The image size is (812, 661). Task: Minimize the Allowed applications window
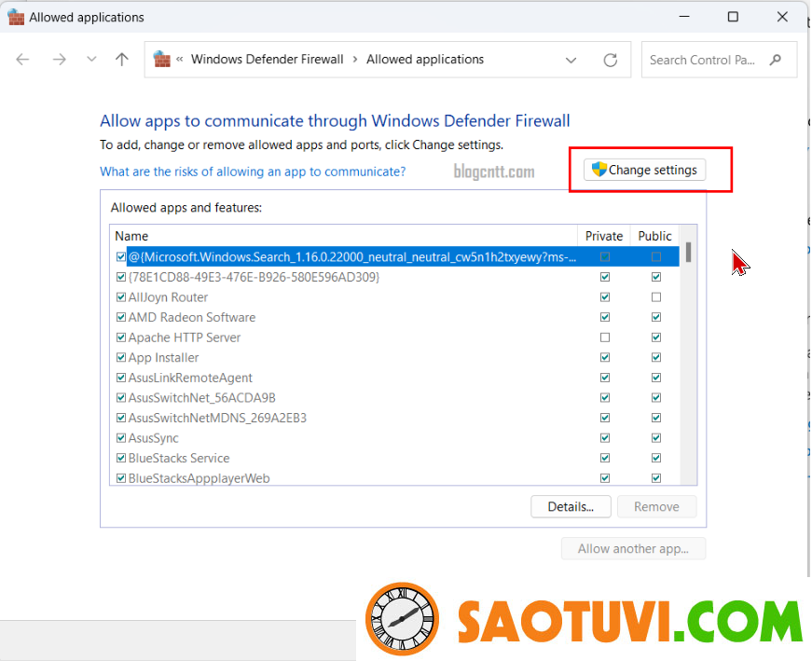tap(684, 17)
